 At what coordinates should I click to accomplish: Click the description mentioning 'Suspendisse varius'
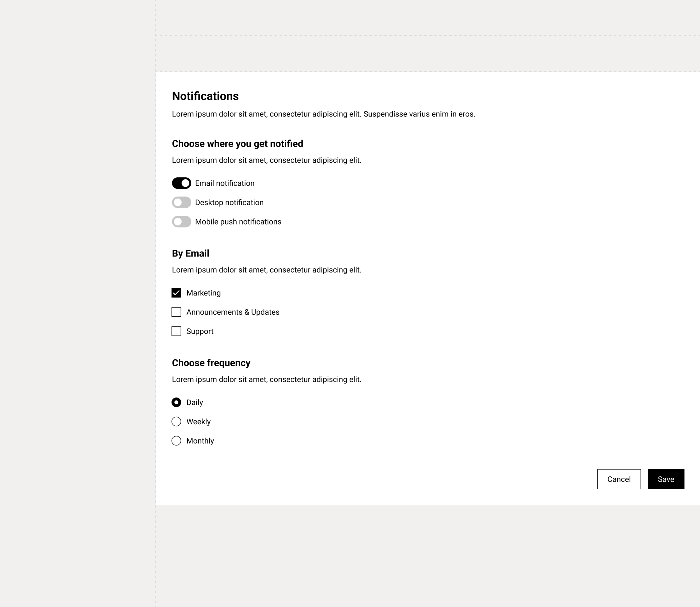pos(324,114)
